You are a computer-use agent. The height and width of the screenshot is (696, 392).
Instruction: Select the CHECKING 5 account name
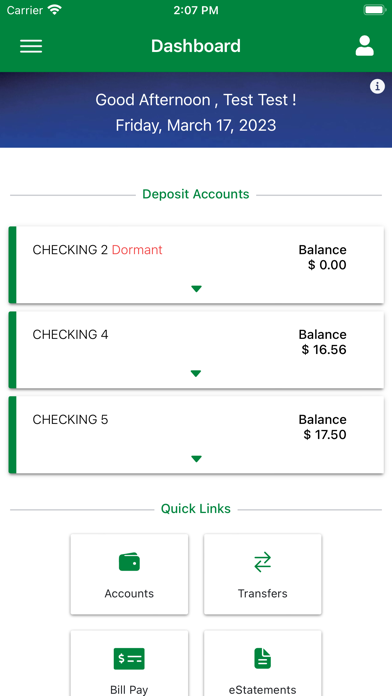[70, 419]
